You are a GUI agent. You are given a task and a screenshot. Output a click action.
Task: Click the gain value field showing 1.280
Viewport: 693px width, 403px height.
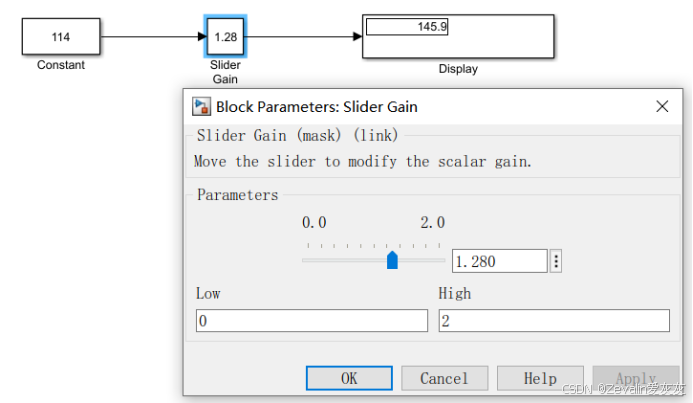tap(499, 261)
